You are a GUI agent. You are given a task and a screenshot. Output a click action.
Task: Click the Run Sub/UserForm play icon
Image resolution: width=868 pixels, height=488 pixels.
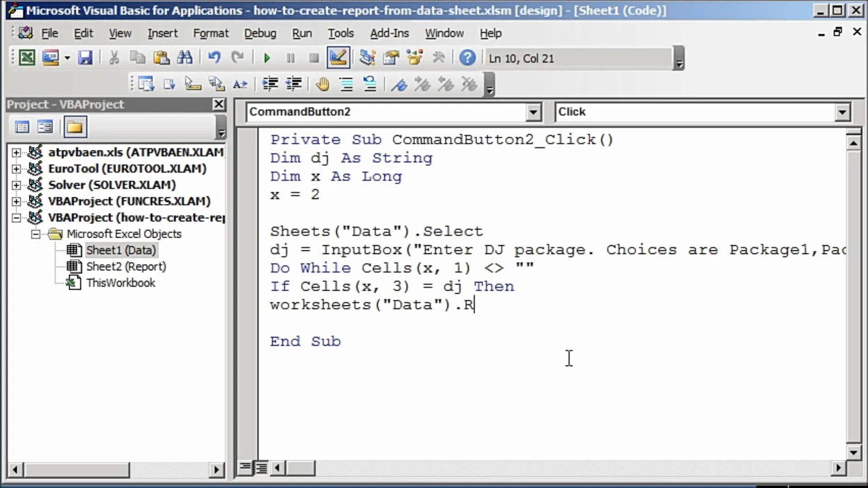click(x=267, y=58)
